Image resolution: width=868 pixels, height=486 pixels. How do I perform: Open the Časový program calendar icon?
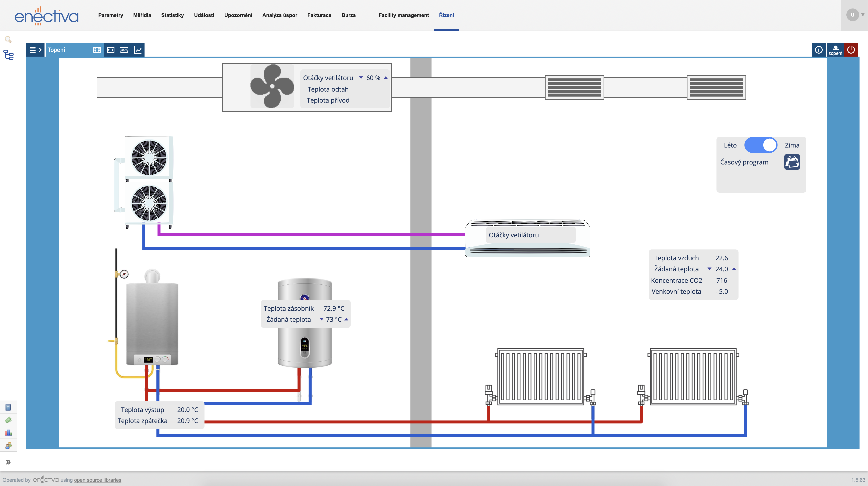tap(792, 162)
